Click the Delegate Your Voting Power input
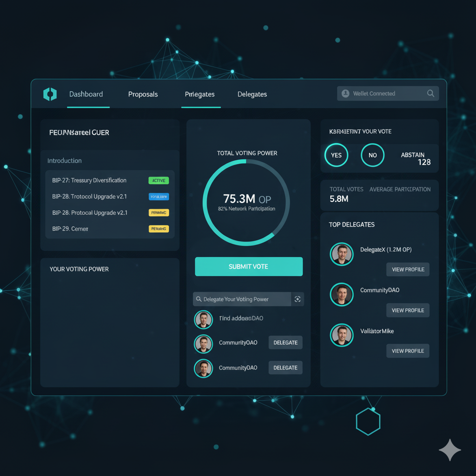The height and width of the screenshot is (476, 476). pyautogui.click(x=242, y=299)
